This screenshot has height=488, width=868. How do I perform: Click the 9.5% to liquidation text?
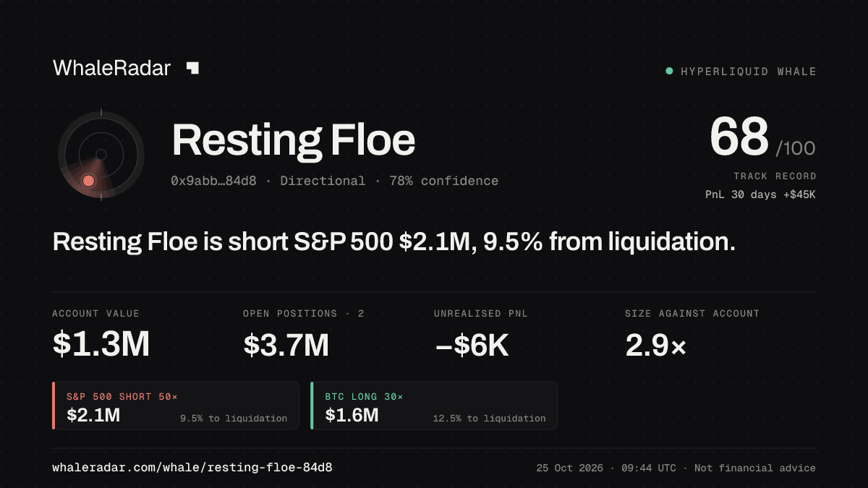click(x=234, y=419)
